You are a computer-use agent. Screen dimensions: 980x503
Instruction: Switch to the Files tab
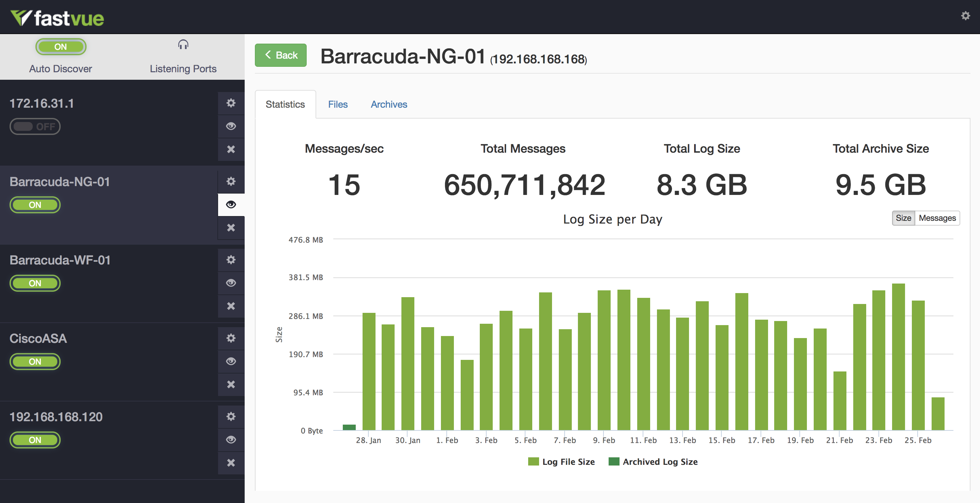(x=338, y=104)
